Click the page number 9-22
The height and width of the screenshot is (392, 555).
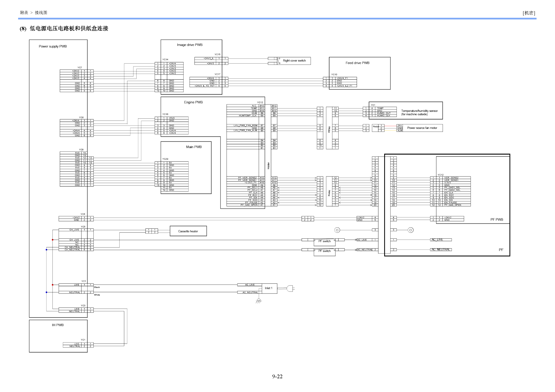277,376
